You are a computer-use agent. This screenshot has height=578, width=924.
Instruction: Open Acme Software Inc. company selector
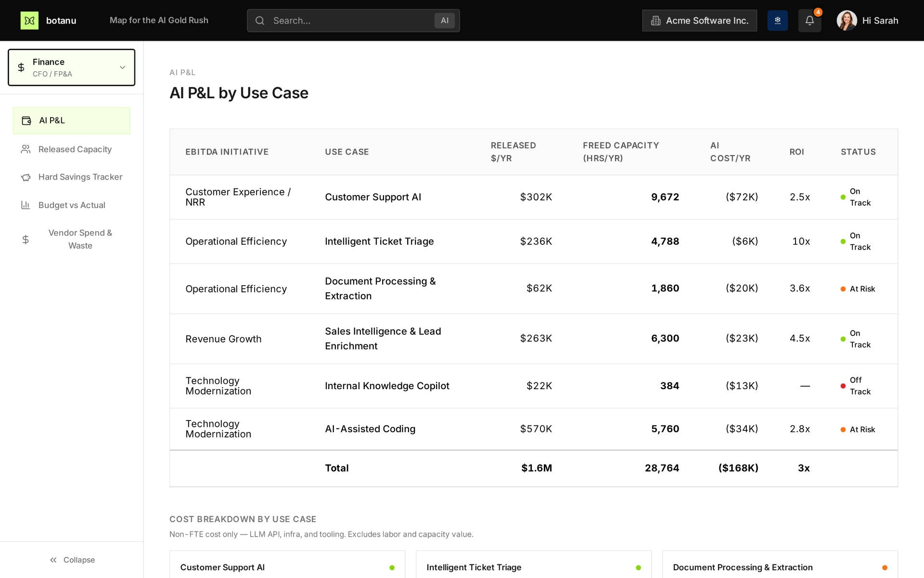(699, 21)
